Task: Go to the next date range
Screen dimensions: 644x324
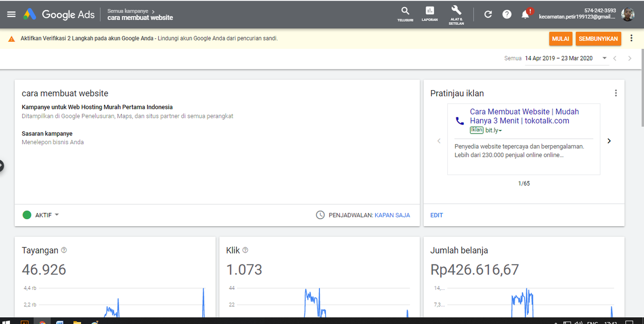Action: point(629,58)
